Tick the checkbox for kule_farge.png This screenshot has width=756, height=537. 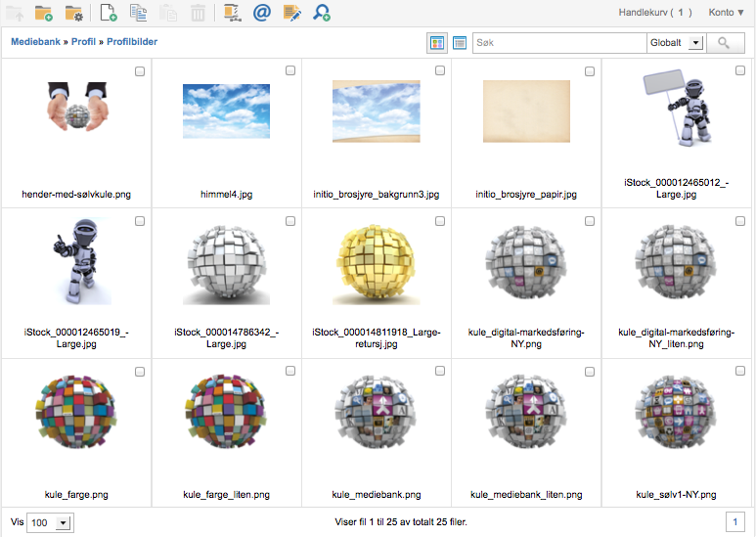[140, 372]
